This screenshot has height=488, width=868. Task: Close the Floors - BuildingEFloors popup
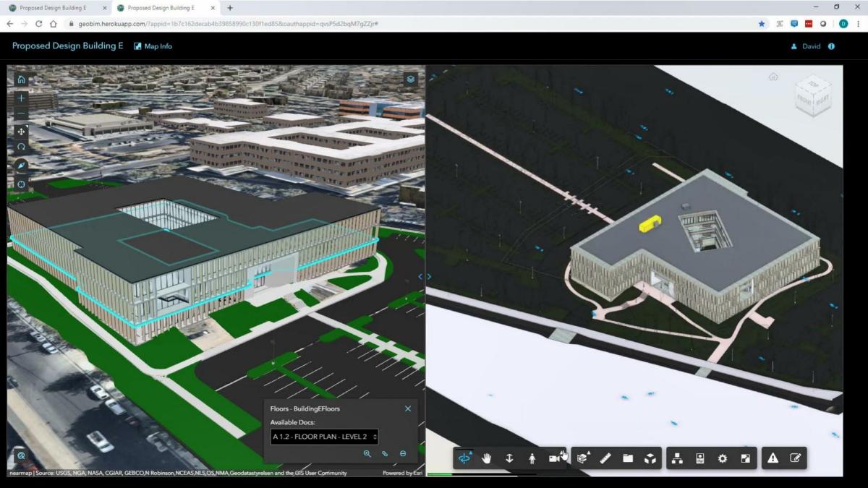(x=407, y=408)
